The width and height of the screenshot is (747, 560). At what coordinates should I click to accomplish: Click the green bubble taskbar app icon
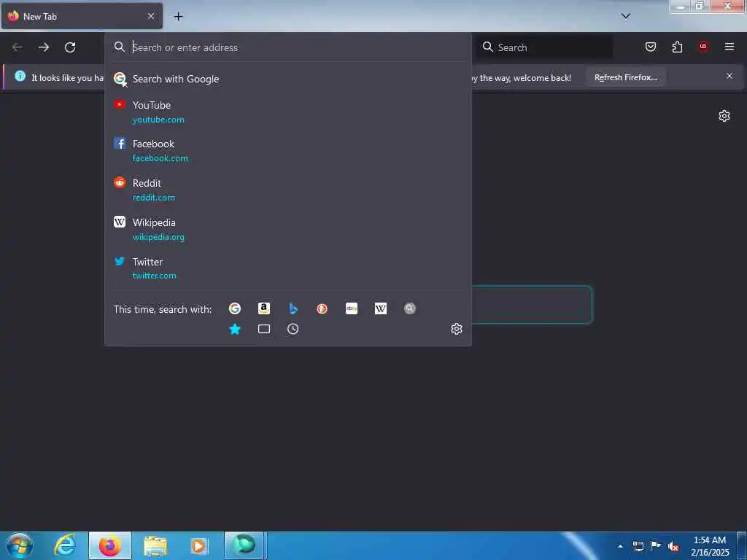[244, 545]
